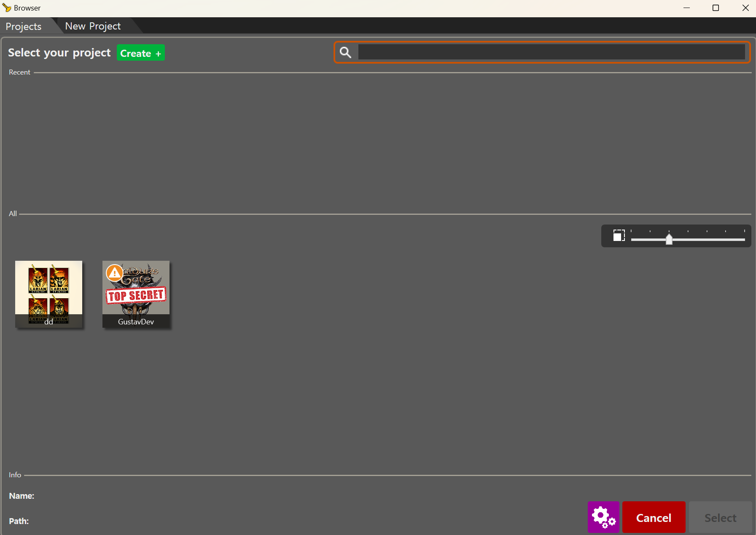Focus the project search input field
Viewport: 756px width, 535px height.
click(x=552, y=52)
